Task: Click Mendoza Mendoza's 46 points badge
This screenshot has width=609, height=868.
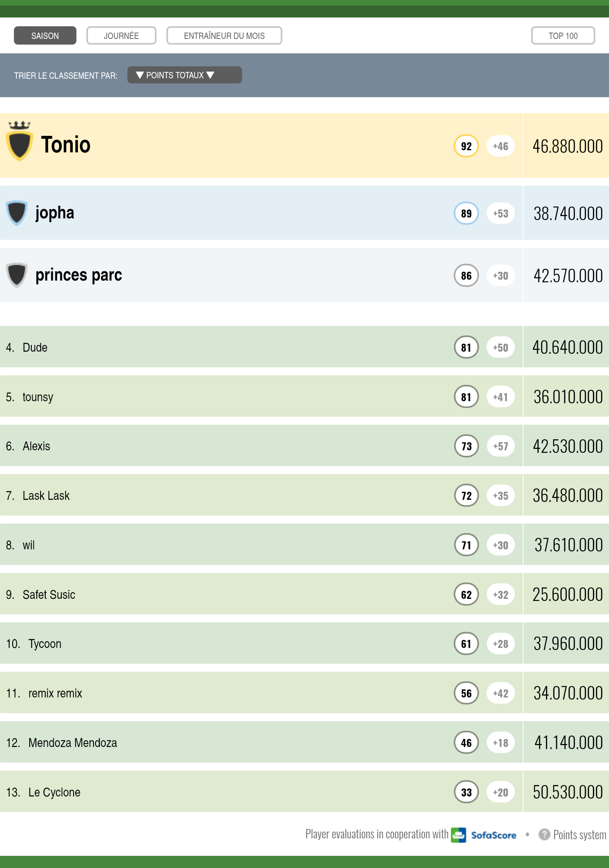Action: pos(466,743)
